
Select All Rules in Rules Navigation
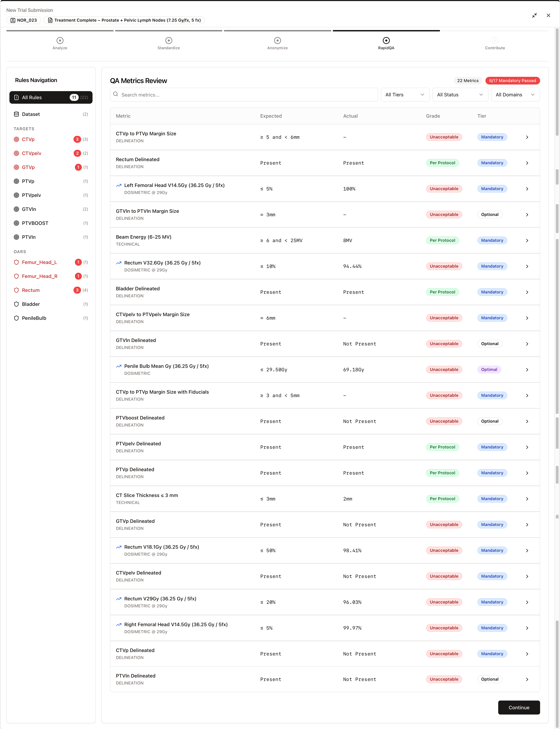pyautogui.click(x=51, y=97)
